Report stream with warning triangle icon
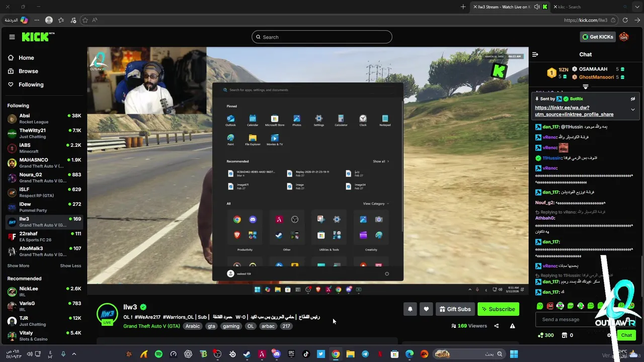The height and width of the screenshot is (362, 644). pyautogui.click(x=512, y=326)
